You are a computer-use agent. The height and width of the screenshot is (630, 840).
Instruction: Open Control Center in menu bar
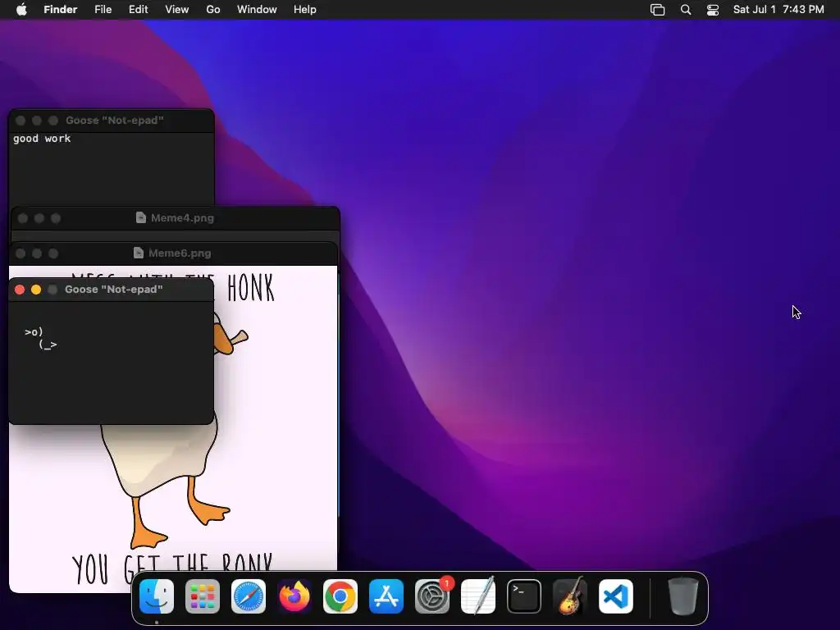coord(713,10)
